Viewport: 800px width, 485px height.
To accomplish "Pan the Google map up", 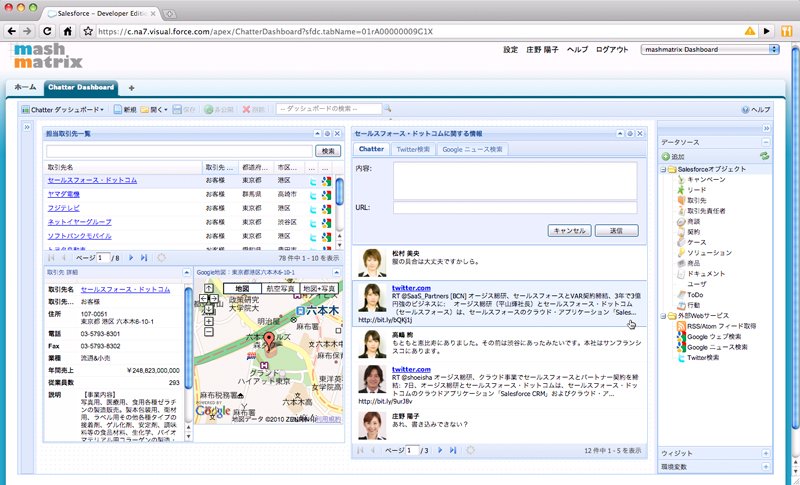I will click(x=208, y=289).
